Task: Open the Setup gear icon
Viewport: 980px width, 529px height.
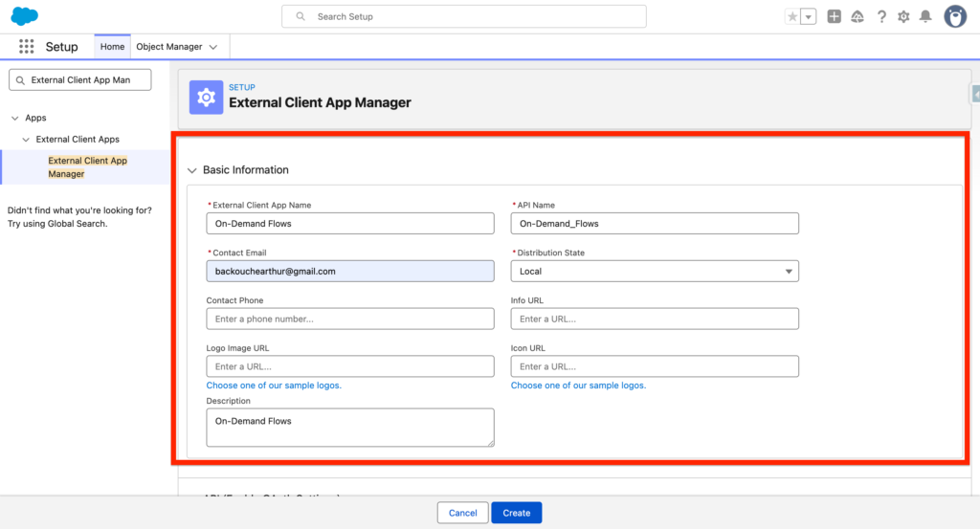Action: 903,16
